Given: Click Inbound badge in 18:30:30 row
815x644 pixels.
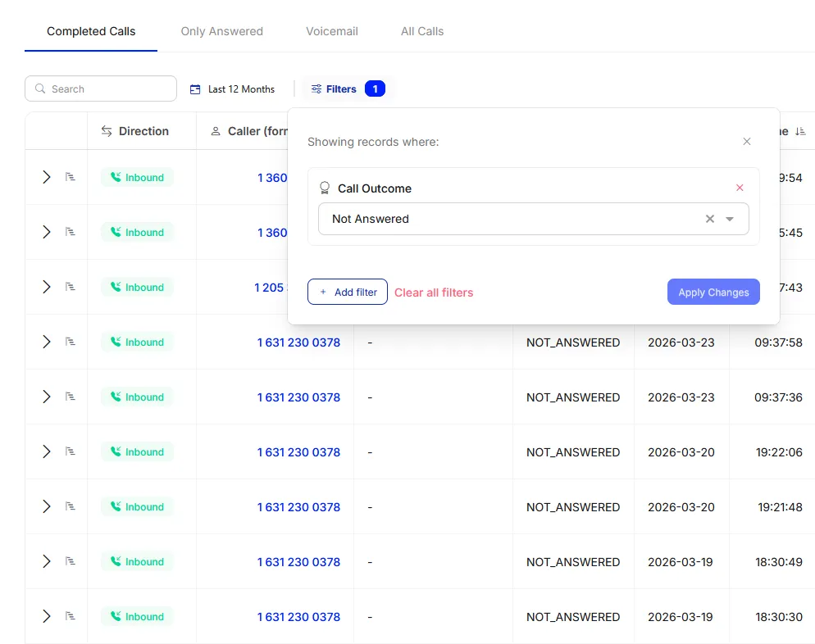Looking at the screenshot, I should click(137, 616).
